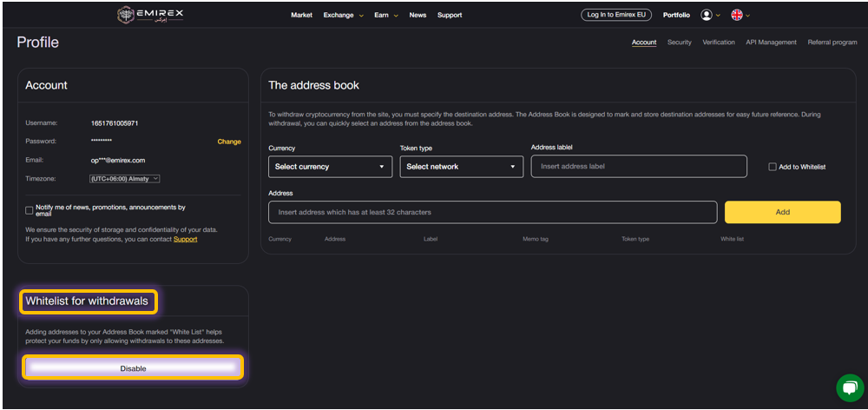Click the Whitelist for withdrawals heading
The height and width of the screenshot is (410, 868).
pyautogui.click(x=87, y=301)
